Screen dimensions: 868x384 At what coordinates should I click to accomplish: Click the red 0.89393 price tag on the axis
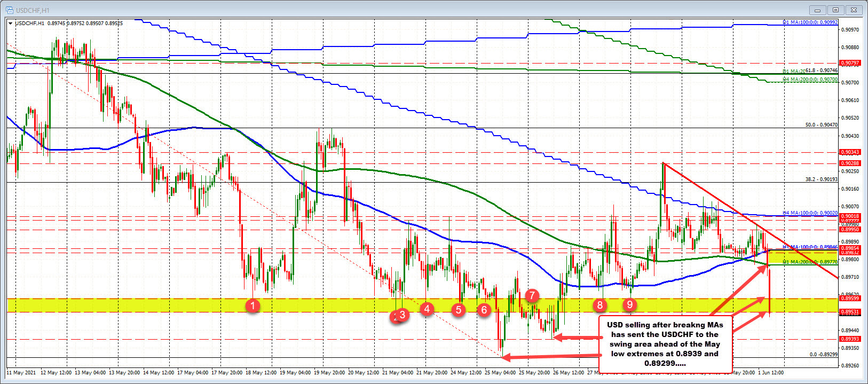tap(850, 339)
